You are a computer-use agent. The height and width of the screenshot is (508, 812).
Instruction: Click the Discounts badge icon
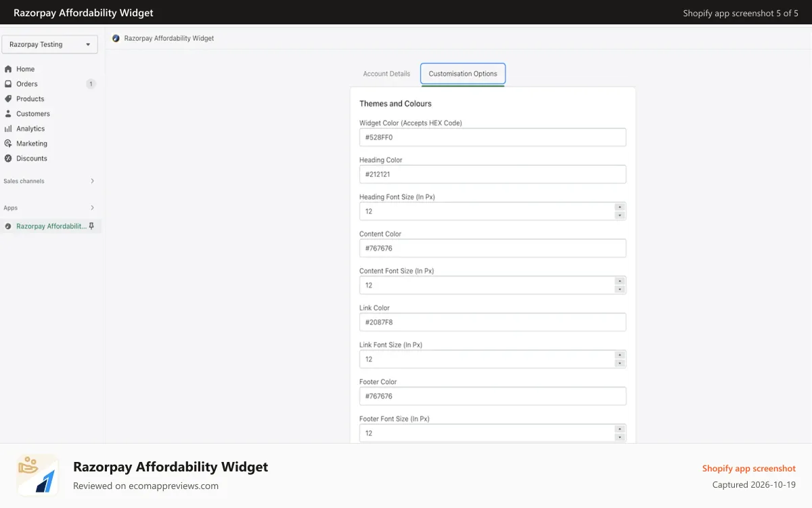coord(8,158)
